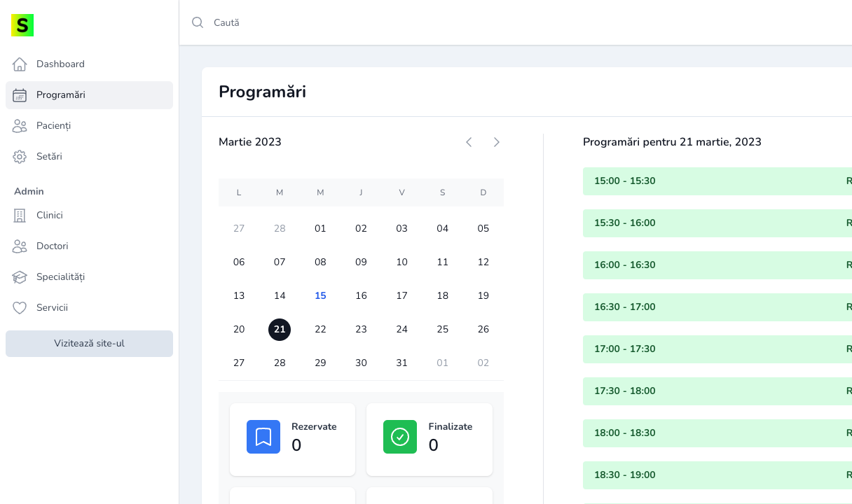Go to previous month in calendar

pyautogui.click(x=469, y=142)
